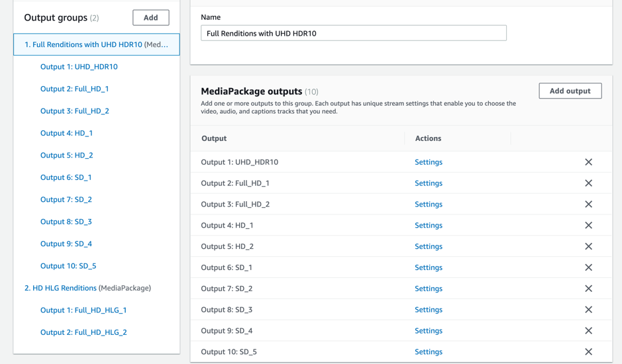The height and width of the screenshot is (364, 622).
Task: Select Output 6: SD_1 in sidebar
Action: click(x=66, y=177)
